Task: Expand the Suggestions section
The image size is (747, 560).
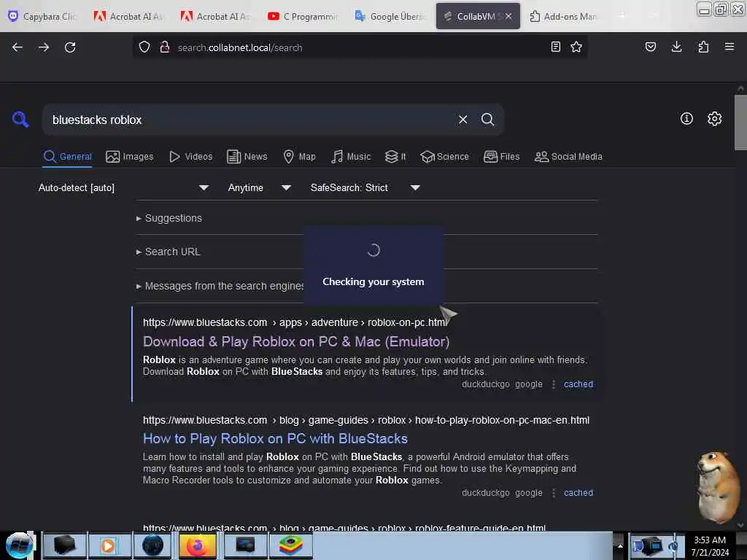Action: (x=169, y=218)
